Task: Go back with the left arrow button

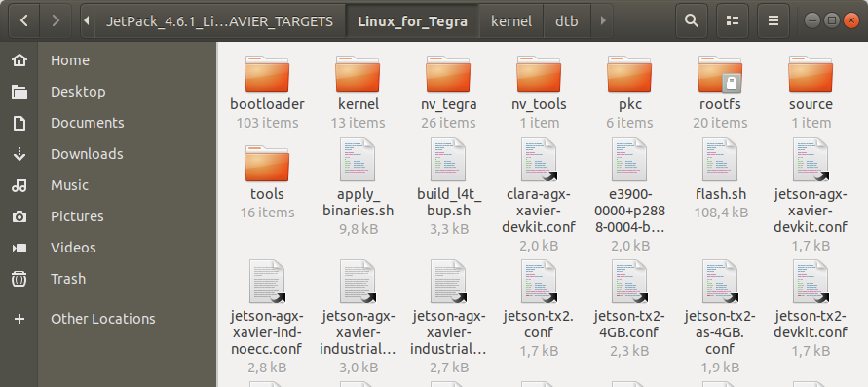Action: pos(23,21)
